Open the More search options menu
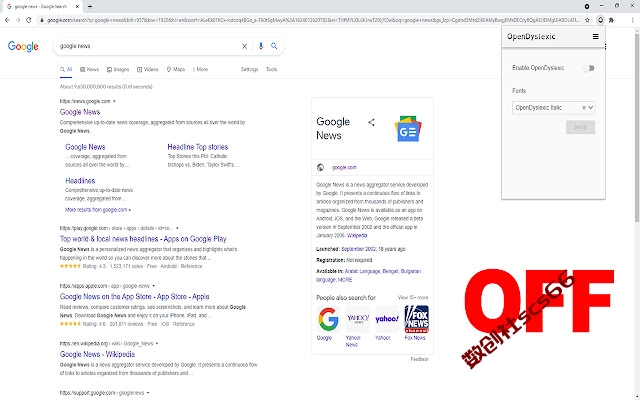The width and height of the screenshot is (640, 400). coord(200,69)
